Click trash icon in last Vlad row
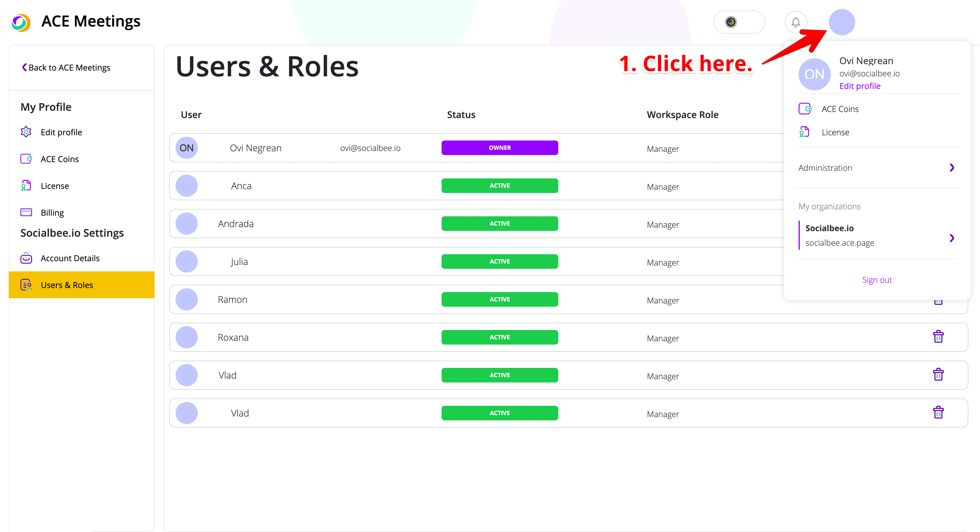 coord(938,412)
